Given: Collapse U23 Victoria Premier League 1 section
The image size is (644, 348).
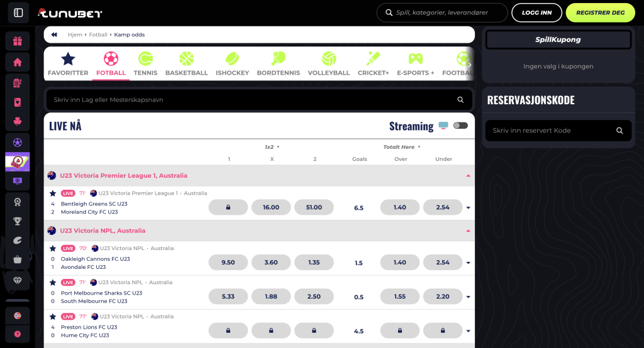Looking at the screenshot, I should coord(468,176).
